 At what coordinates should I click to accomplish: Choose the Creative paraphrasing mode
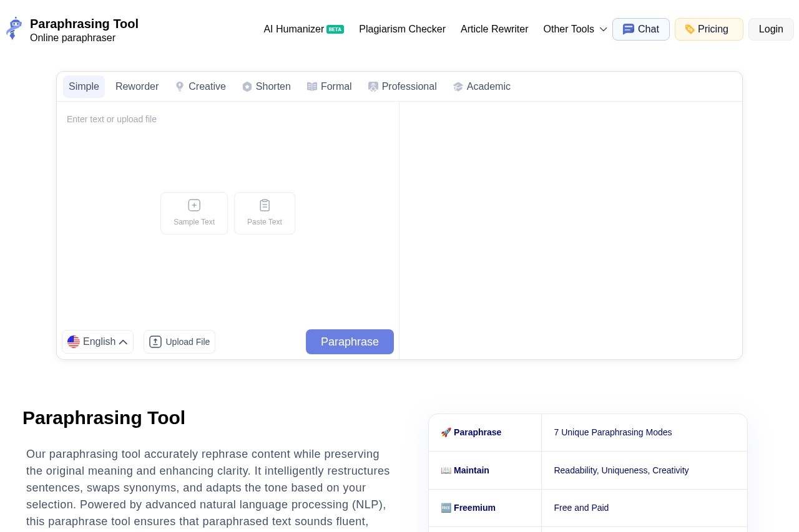pyautogui.click(x=200, y=87)
